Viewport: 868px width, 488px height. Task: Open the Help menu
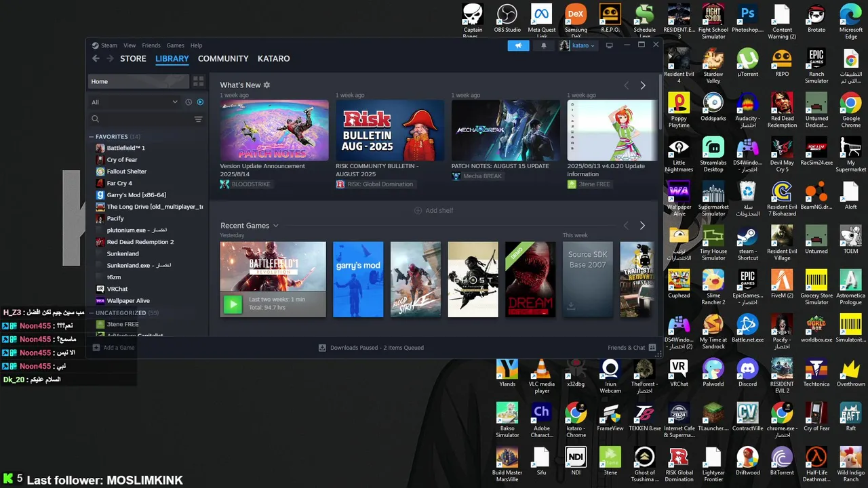click(196, 45)
